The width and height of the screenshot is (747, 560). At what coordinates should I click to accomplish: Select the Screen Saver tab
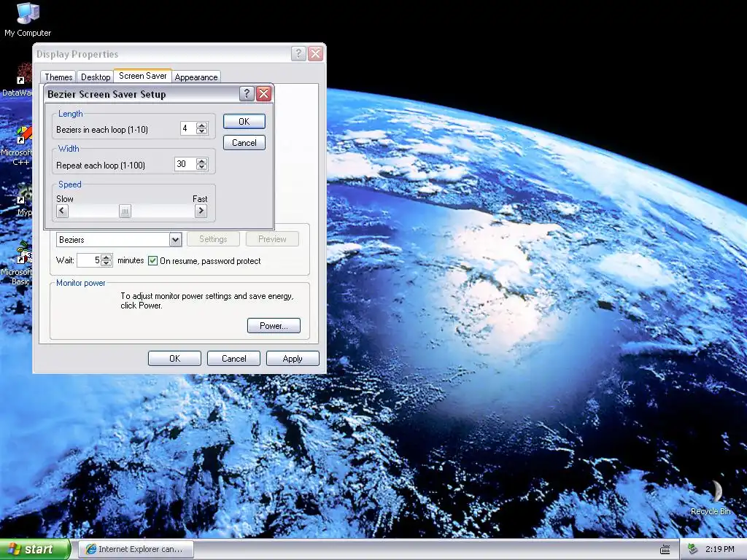click(x=142, y=76)
